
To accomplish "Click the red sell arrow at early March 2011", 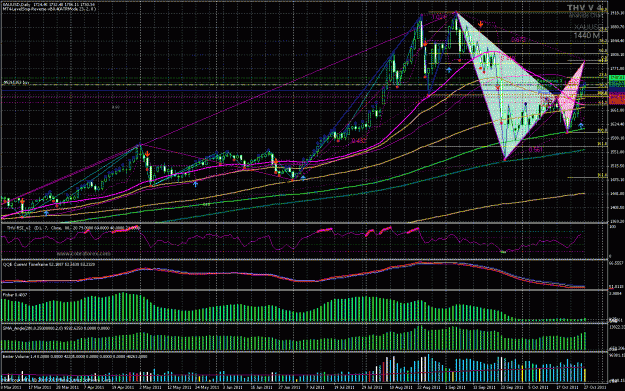I will pyautogui.click(x=22, y=201).
